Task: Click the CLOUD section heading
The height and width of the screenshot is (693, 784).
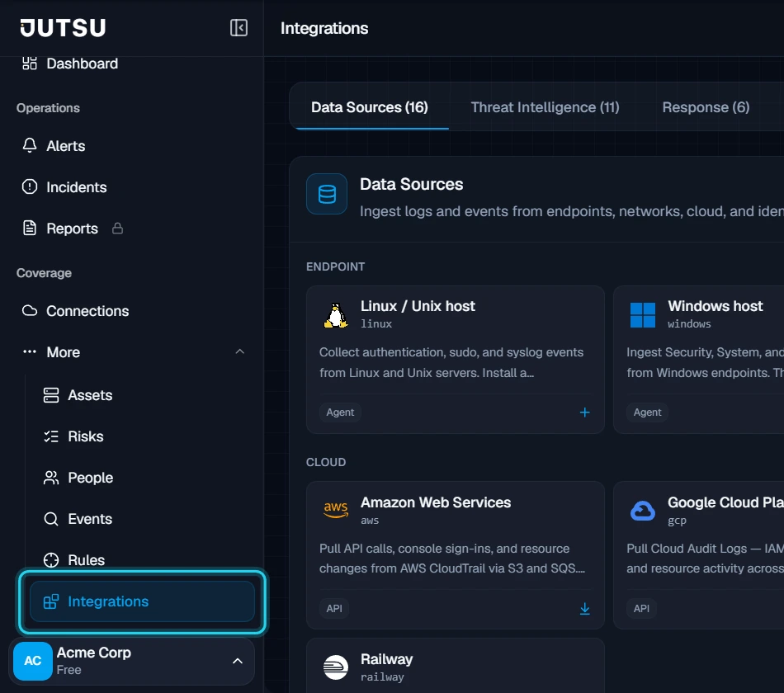Action: (325, 462)
